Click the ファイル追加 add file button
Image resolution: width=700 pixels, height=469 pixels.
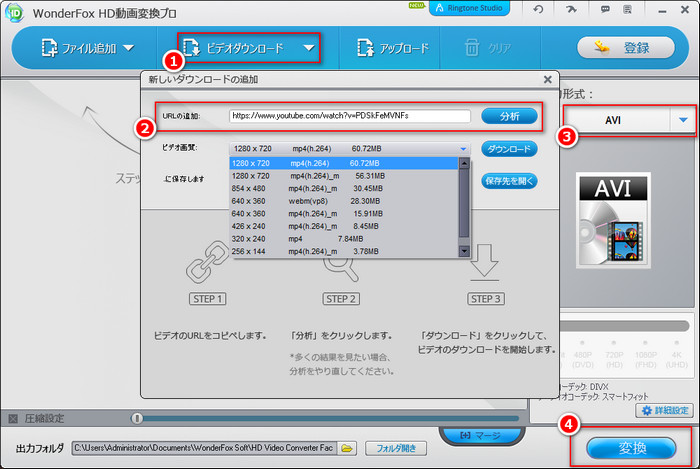(x=80, y=48)
